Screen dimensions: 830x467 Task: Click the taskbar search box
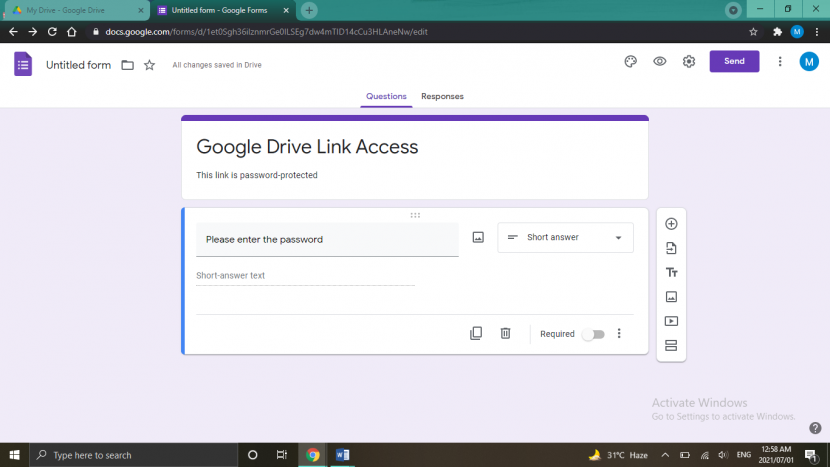[x=133, y=455]
